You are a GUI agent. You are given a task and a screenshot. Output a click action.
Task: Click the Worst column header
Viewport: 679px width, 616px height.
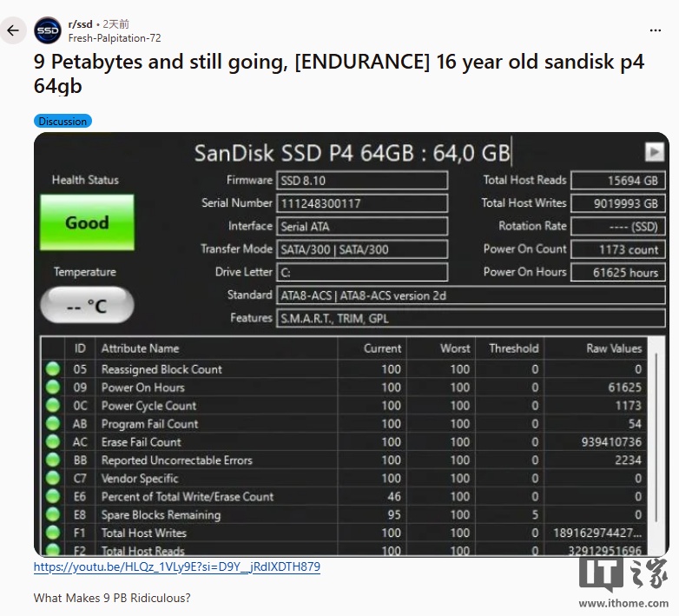441,348
